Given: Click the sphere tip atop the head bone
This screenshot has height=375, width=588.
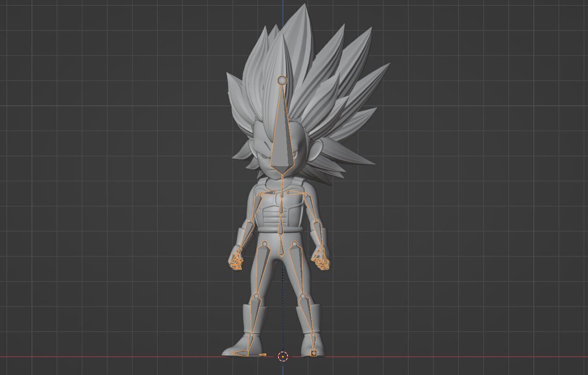Looking at the screenshot, I should (x=282, y=81).
